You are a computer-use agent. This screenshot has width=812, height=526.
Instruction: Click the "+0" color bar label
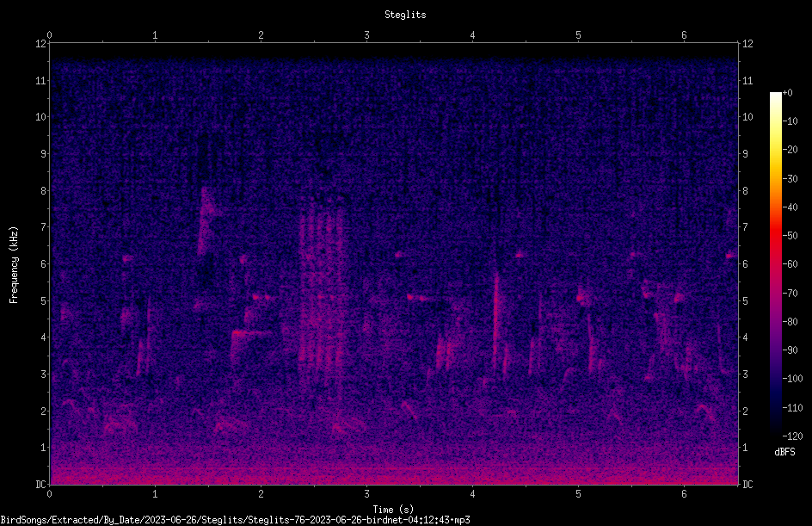[787, 93]
